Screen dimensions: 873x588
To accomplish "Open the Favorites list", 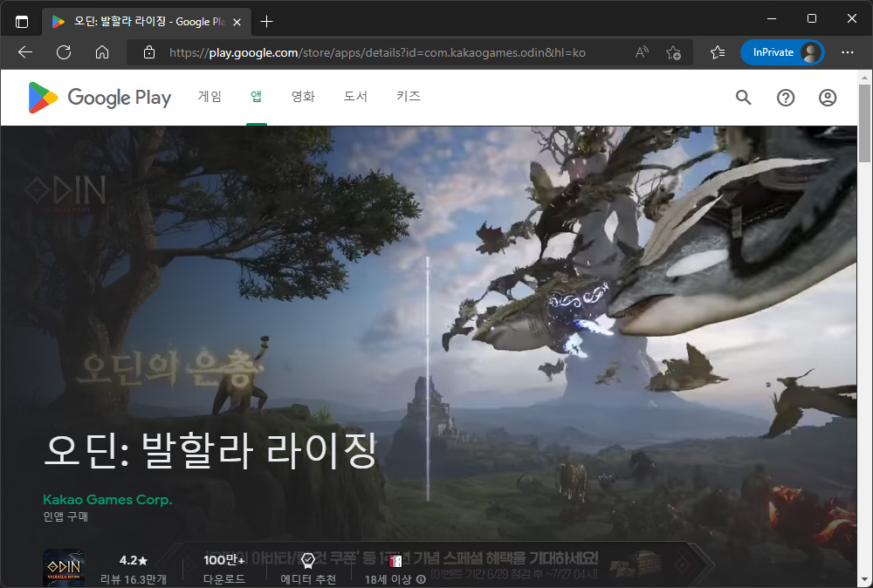I will coord(718,52).
